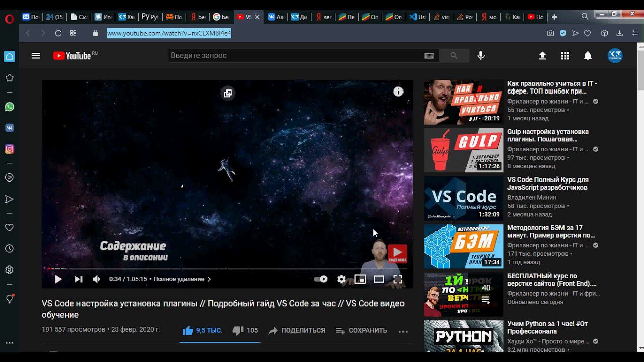Screen dimensions: 644x362
Task: Open the info card icon on the video
Action: [x=398, y=92]
